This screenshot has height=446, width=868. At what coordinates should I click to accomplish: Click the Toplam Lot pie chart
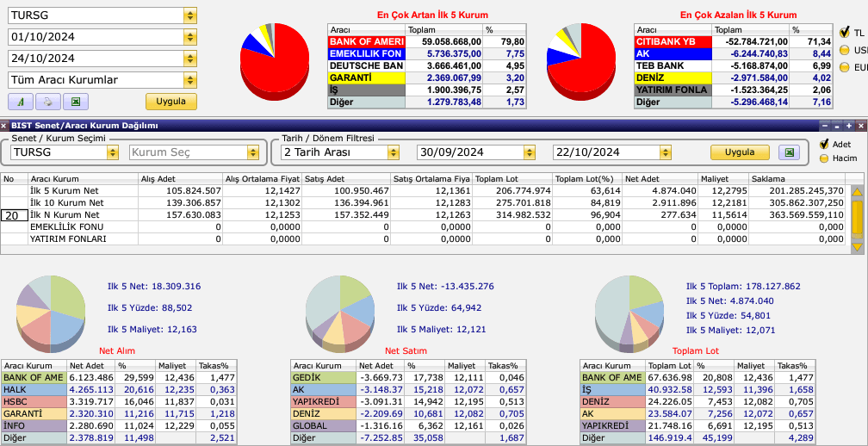629,313
